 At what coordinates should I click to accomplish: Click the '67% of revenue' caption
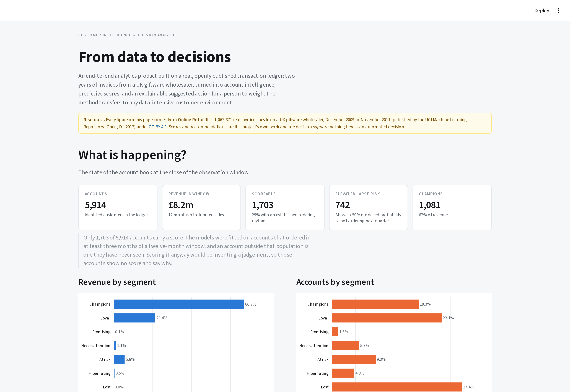(433, 215)
